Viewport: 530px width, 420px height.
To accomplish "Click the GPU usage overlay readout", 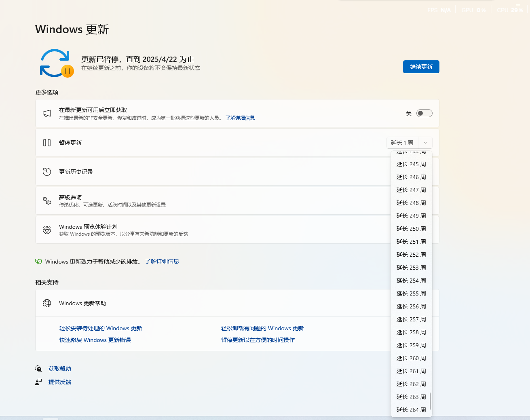I will (x=473, y=10).
